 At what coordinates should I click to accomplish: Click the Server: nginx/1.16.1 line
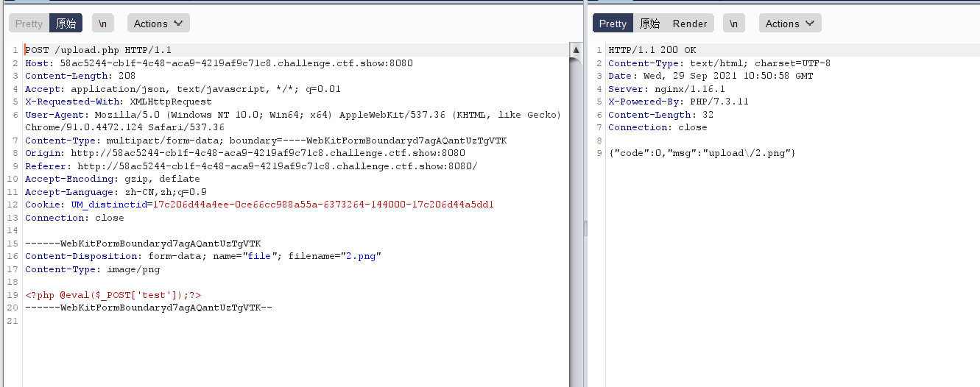click(666, 89)
